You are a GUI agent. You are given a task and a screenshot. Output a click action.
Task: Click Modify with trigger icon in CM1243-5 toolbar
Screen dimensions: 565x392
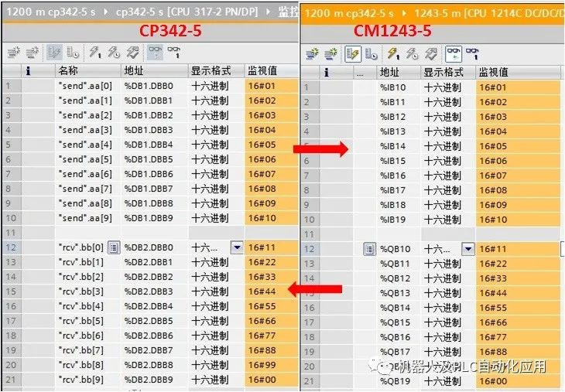click(413, 54)
